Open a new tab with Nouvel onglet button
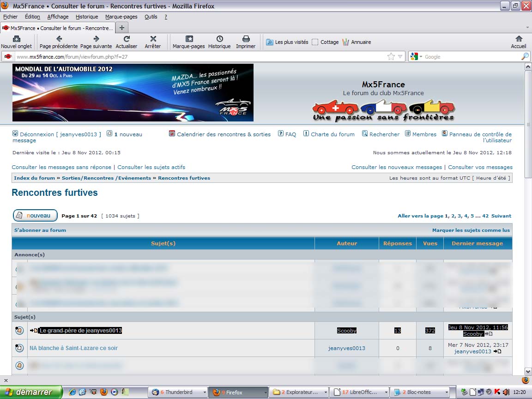This screenshot has width=532, height=399. (x=16, y=42)
